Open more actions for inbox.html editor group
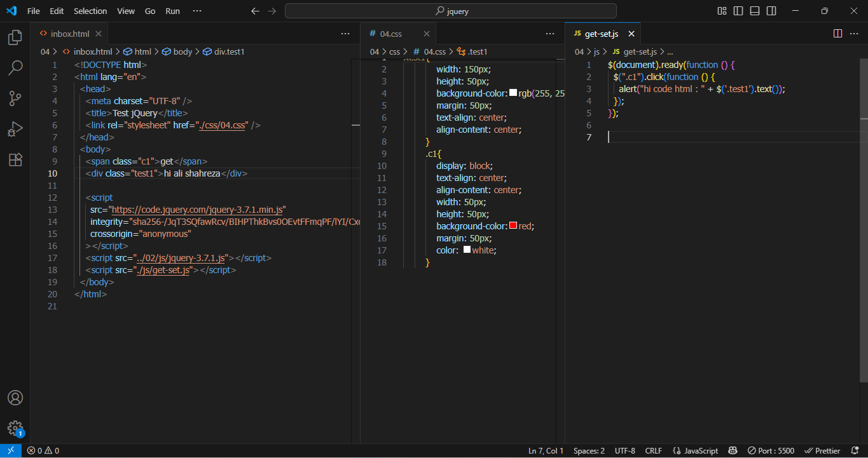The height and width of the screenshot is (458, 868). (345, 34)
